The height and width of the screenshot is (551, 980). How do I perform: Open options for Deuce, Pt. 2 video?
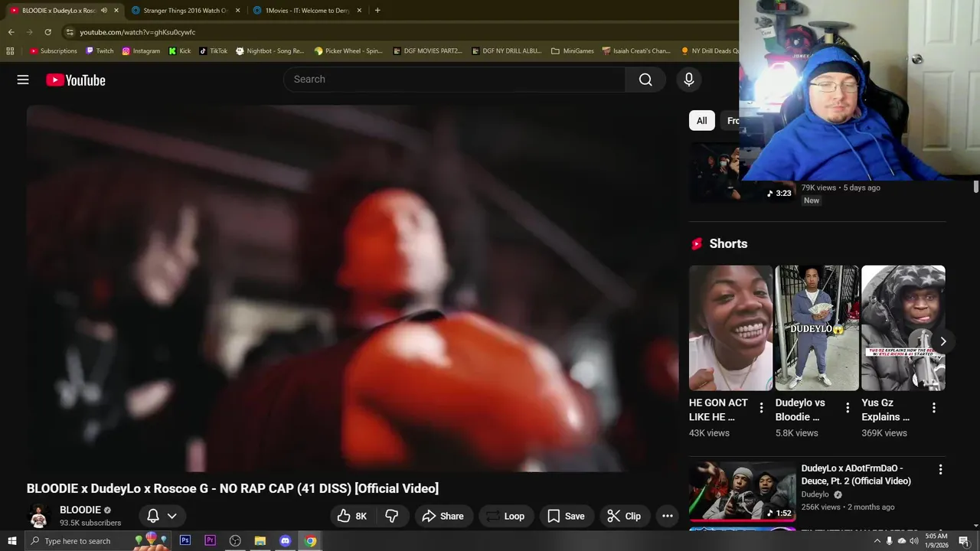940,469
